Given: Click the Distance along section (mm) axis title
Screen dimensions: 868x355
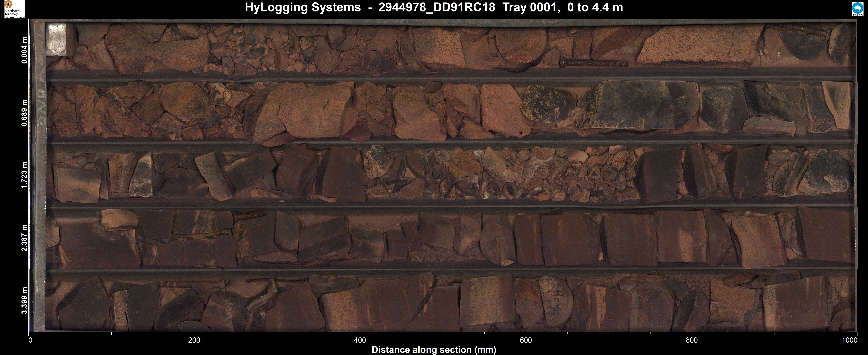Looking at the screenshot, I should pyautogui.click(x=434, y=350).
